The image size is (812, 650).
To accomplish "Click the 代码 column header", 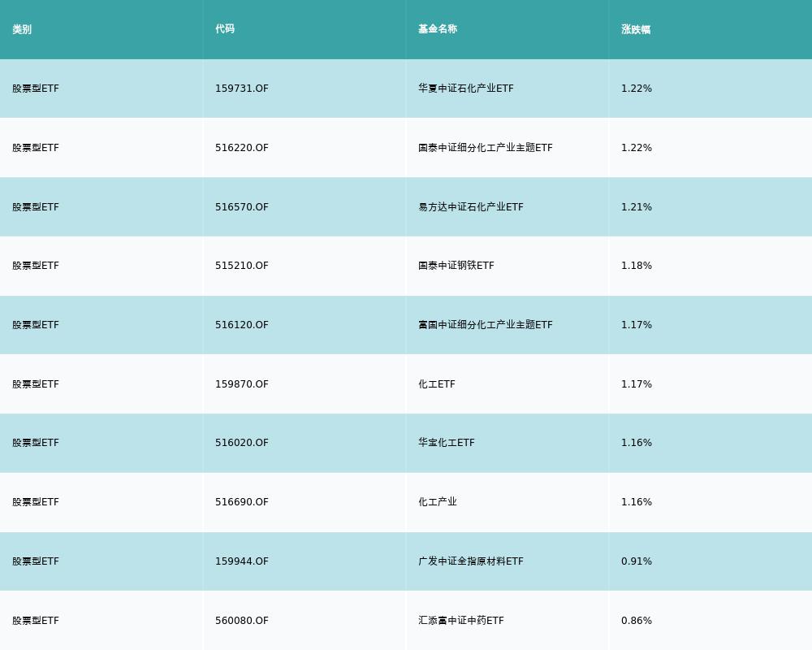I will 225,29.
